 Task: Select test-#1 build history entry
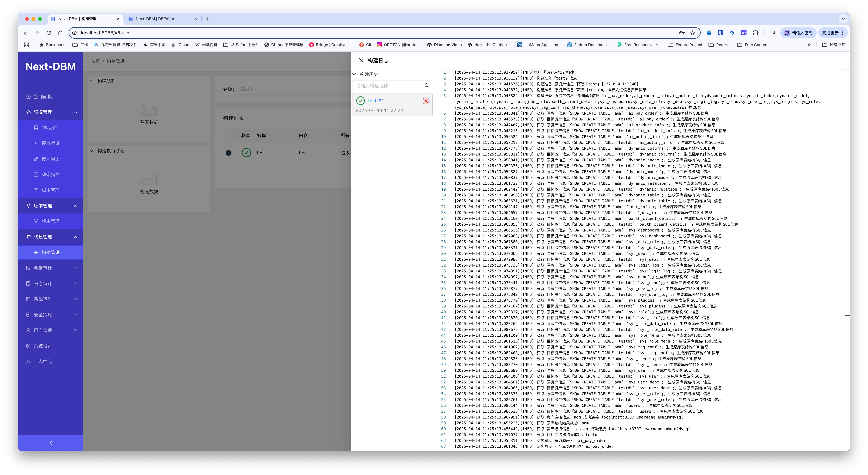coord(376,101)
